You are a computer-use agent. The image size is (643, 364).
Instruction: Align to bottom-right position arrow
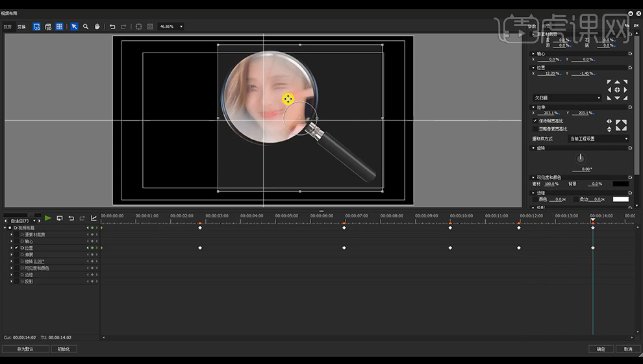[x=625, y=98]
